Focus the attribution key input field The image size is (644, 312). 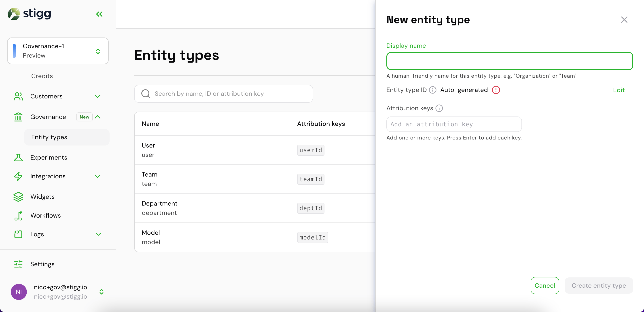pos(454,124)
